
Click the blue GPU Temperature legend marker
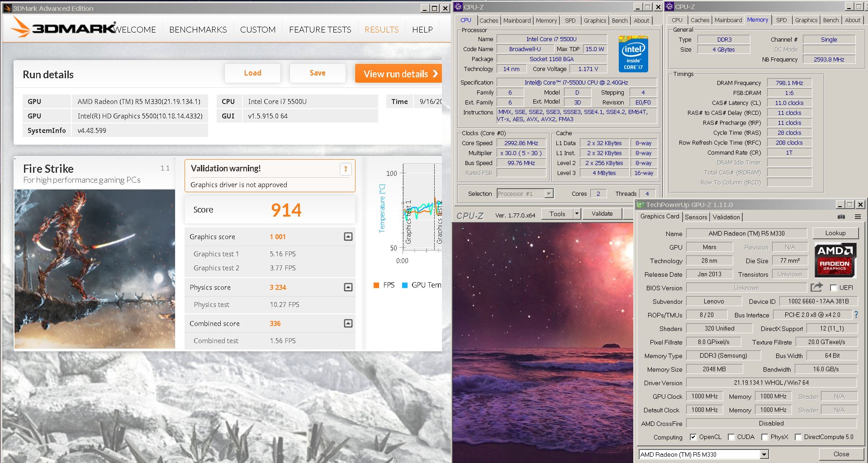[405, 285]
